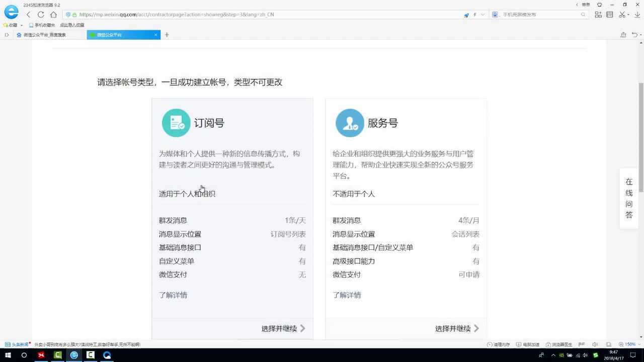Click 电脑加速 in status bar
644x362 pixels.
528,344
